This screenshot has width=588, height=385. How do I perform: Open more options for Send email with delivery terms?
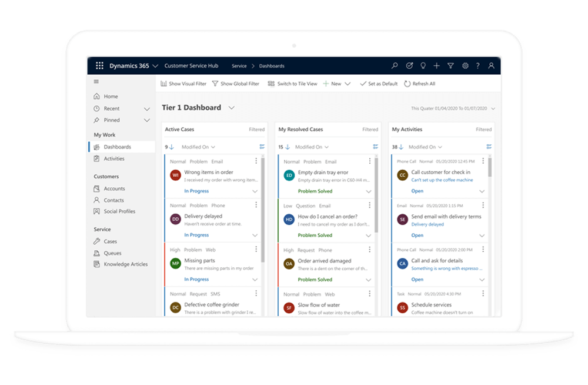point(483,205)
